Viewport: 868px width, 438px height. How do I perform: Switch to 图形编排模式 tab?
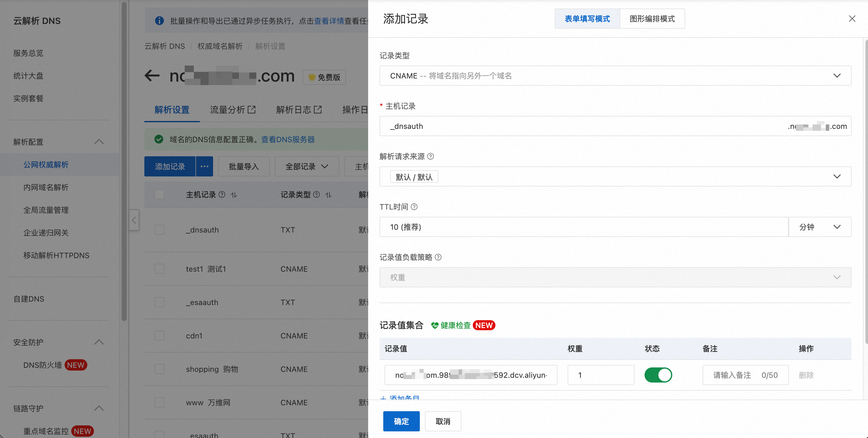click(652, 19)
